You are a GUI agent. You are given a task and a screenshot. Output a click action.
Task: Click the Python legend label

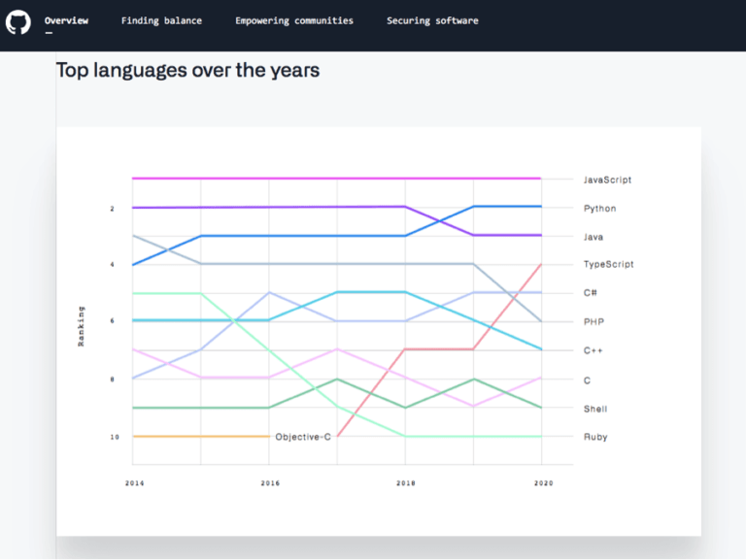click(x=599, y=209)
